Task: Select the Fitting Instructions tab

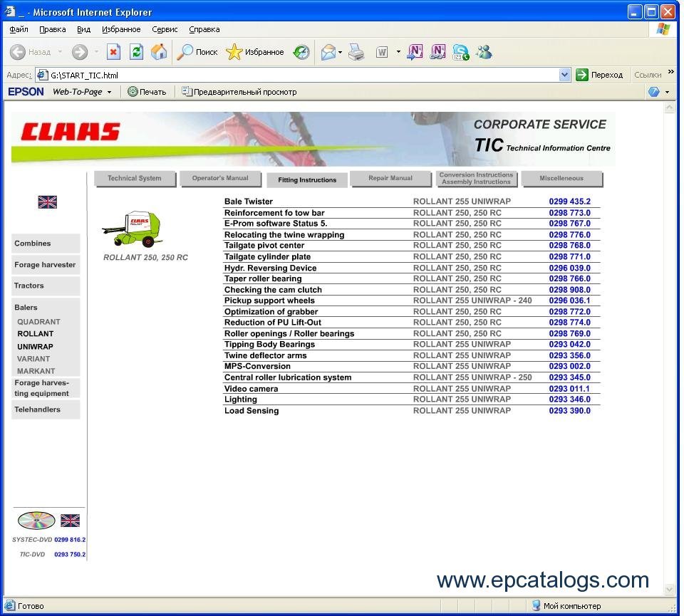Action: point(307,180)
